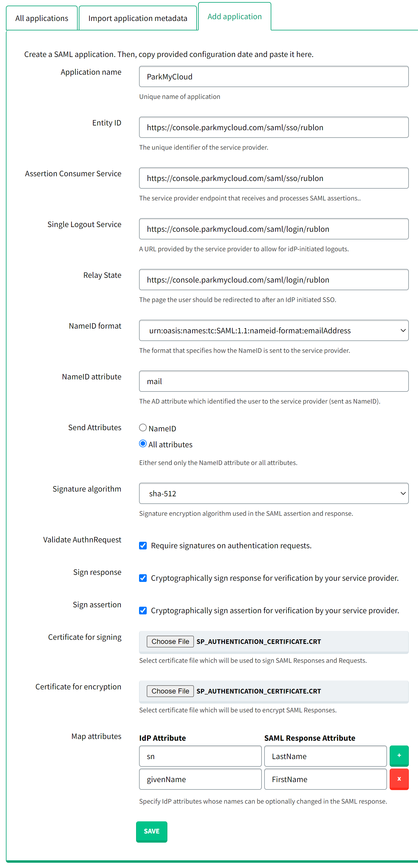Toggle the Sign response checkbox
418x868 pixels.
pyautogui.click(x=143, y=578)
